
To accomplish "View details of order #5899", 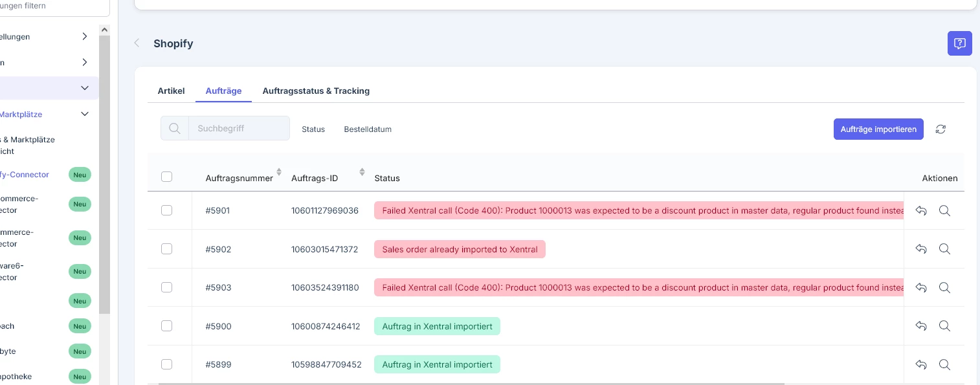I will click(x=944, y=364).
